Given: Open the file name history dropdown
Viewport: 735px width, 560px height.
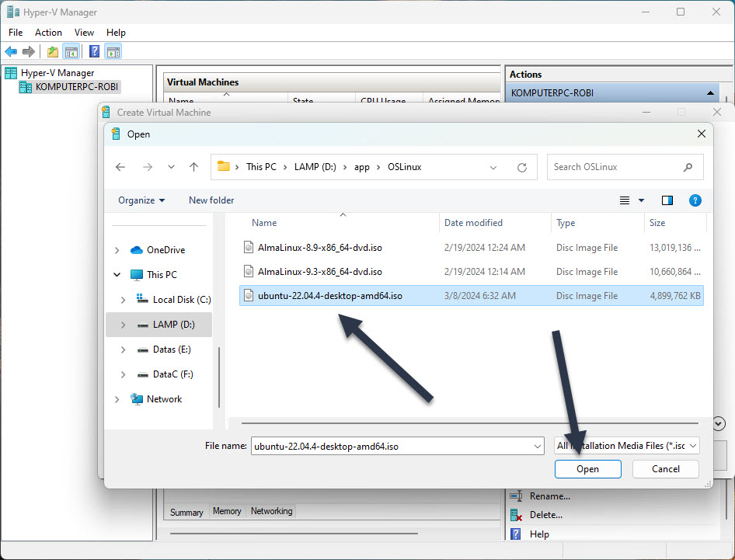Looking at the screenshot, I should (537, 445).
